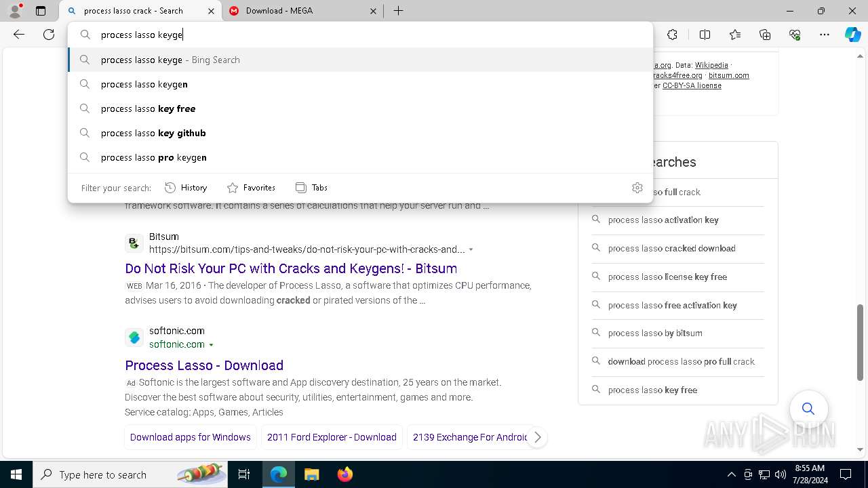
Task: Choose 'process lasso keygen' suggestion
Action: [x=360, y=84]
